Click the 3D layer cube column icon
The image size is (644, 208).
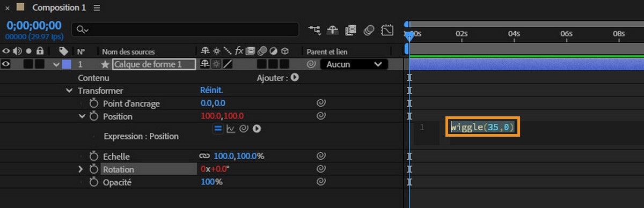coord(285,51)
